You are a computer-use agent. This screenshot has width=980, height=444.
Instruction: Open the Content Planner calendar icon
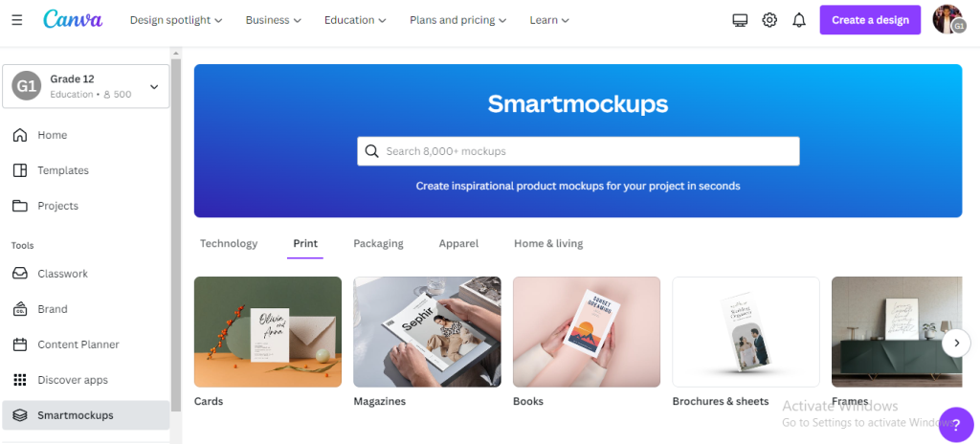click(x=20, y=344)
